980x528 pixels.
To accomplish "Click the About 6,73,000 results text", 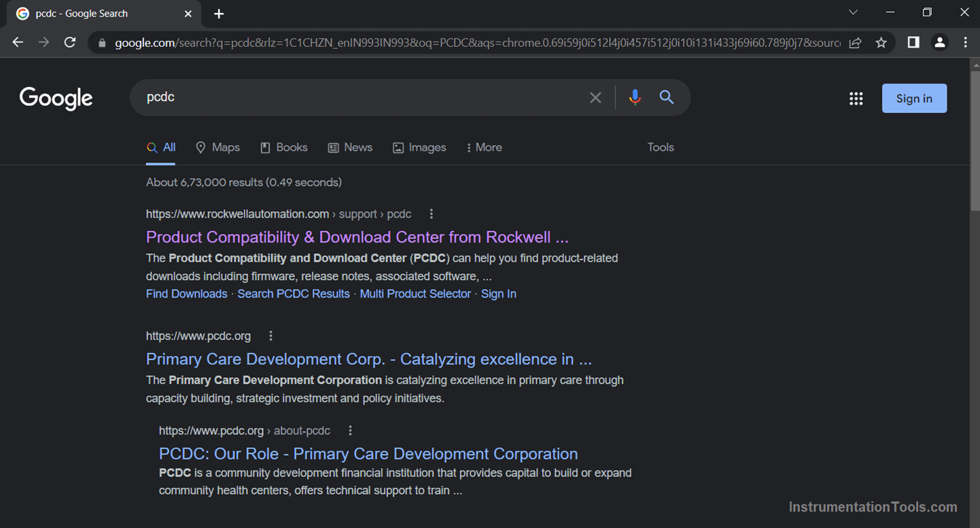I will pos(243,182).
